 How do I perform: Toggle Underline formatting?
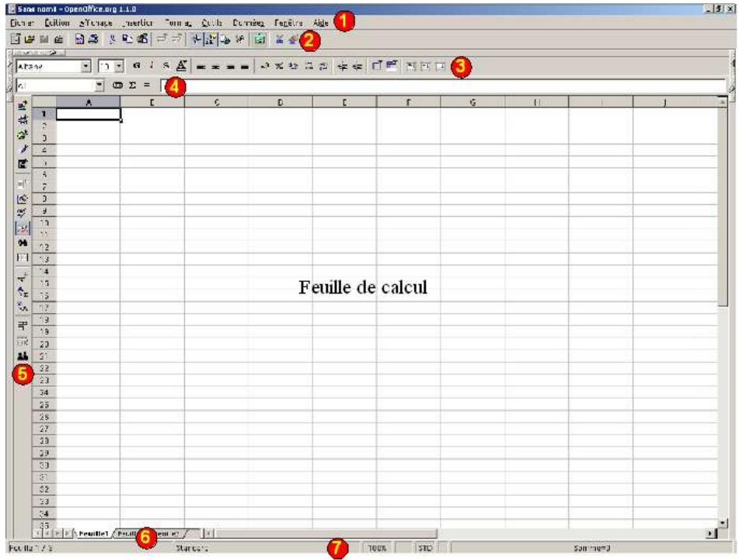point(166,67)
